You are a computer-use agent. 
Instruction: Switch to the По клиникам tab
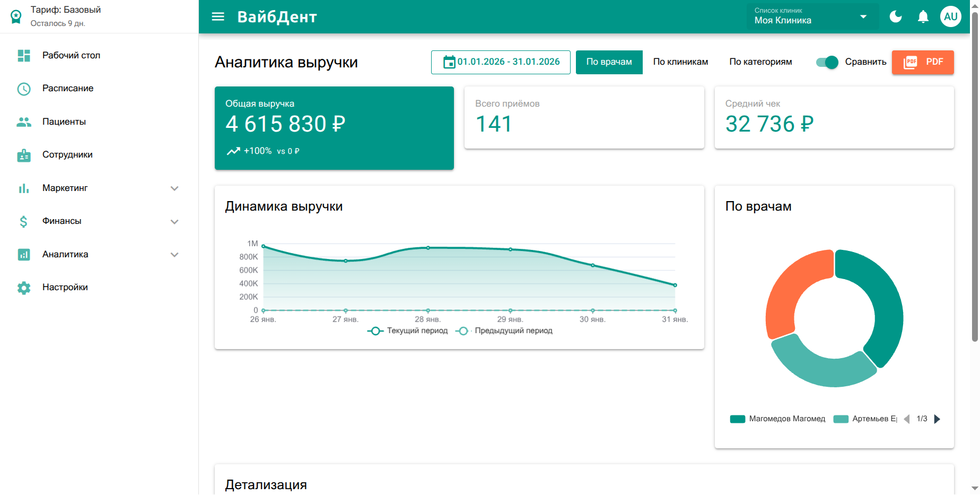coord(680,62)
